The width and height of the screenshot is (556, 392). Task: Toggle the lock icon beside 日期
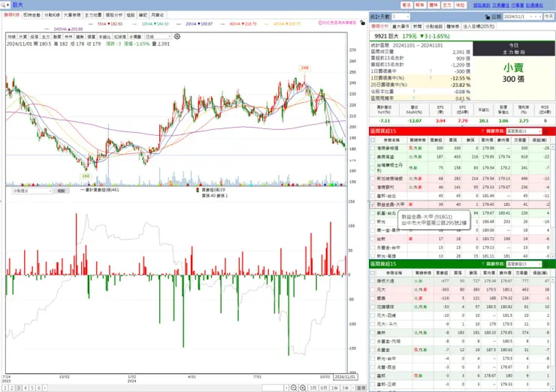487,17
